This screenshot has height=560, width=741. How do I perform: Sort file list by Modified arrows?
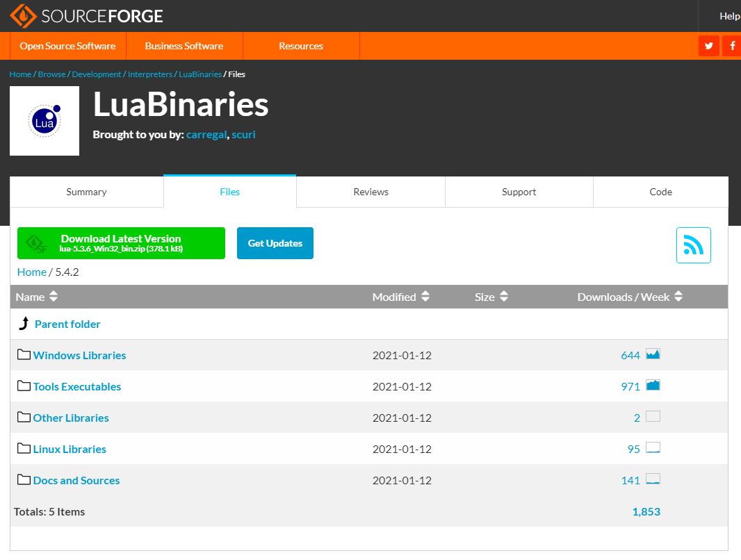pyautogui.click(x=425, y=297)
